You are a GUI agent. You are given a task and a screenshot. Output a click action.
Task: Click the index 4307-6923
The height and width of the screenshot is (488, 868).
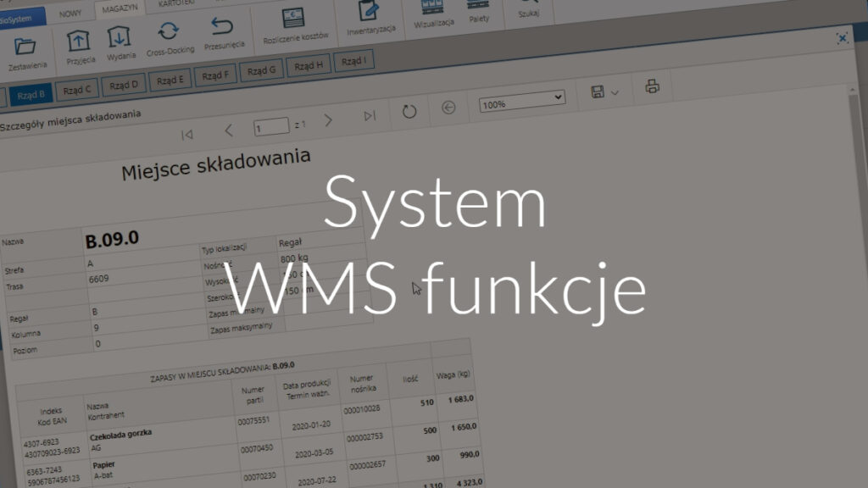pyautogui.click(x=41, y=443)
